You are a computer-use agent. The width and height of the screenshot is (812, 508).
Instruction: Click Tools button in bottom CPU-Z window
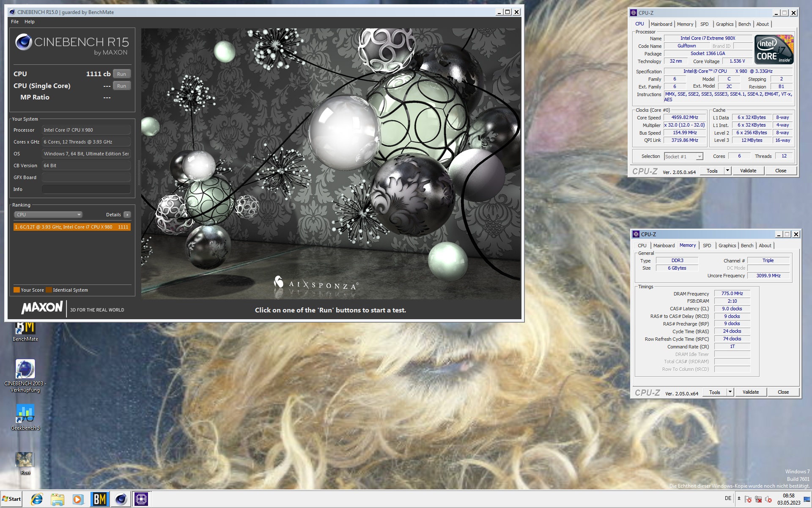pos(715,392)
